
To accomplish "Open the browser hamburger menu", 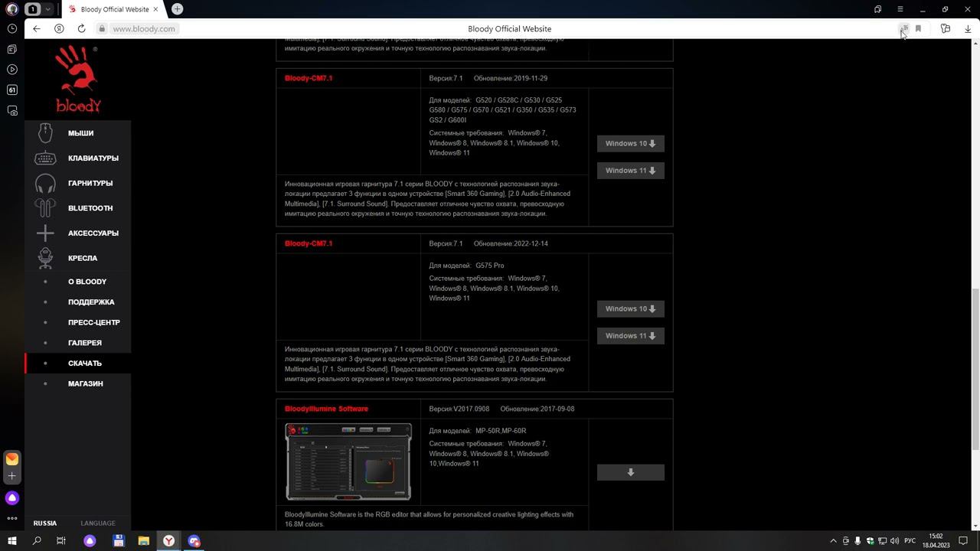I will pyautogui.click(x=900, y=9).
